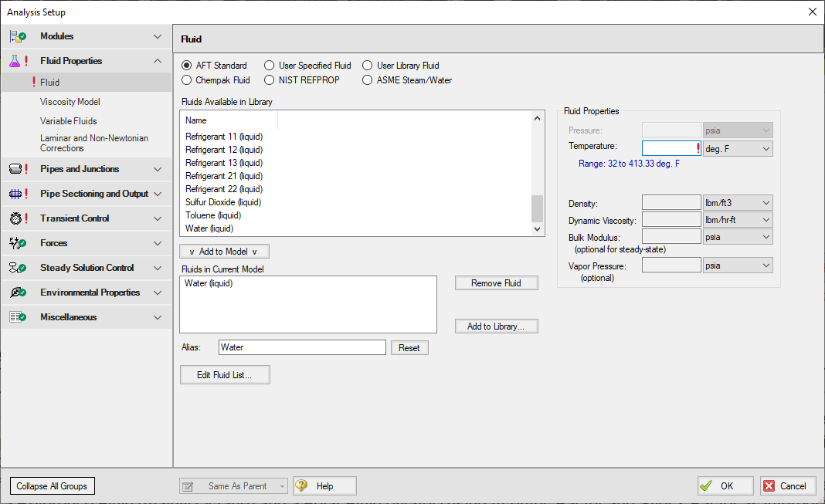Click the Environmental Properties icon
Viewport: 825px width, 504px height.
18,293
